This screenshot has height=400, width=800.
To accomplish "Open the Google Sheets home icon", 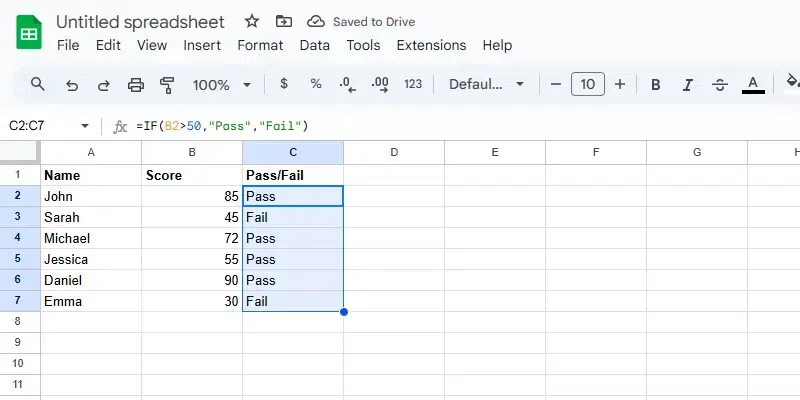I will pos(28,32).
